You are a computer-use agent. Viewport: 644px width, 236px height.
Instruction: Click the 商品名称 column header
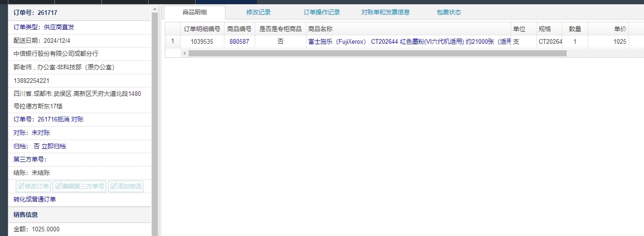pos(408,29)
